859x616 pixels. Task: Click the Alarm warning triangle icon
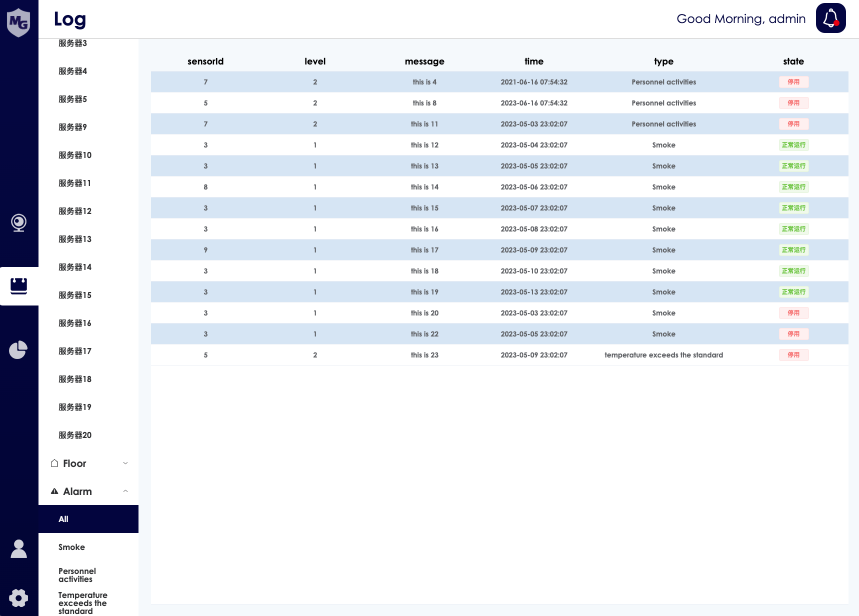(x=54, y=491)
